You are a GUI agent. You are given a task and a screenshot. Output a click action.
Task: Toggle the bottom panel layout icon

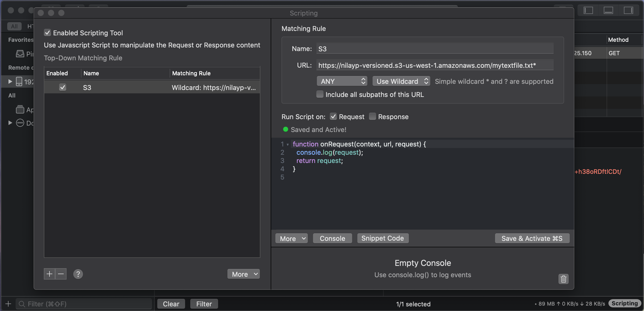608,10
